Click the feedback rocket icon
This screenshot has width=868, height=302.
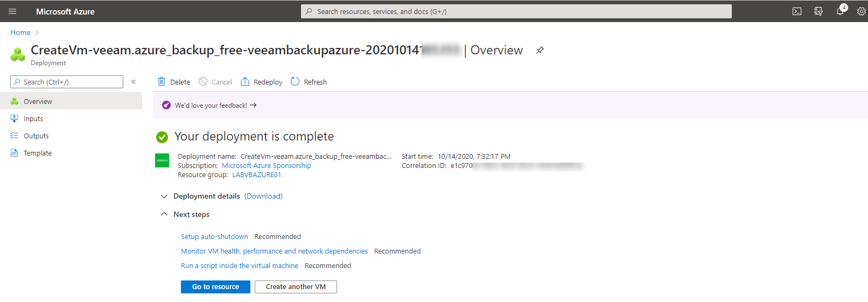click(166, 105)
